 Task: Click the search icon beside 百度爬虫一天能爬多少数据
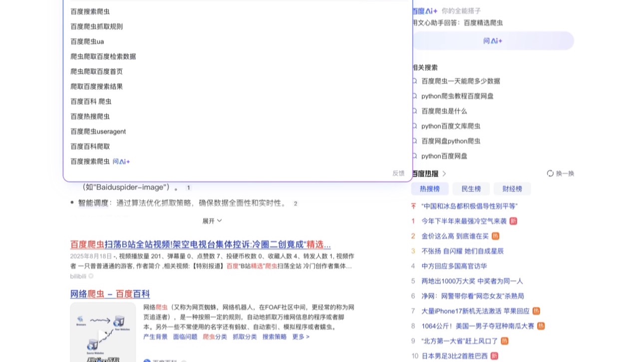tap(414, 81)
